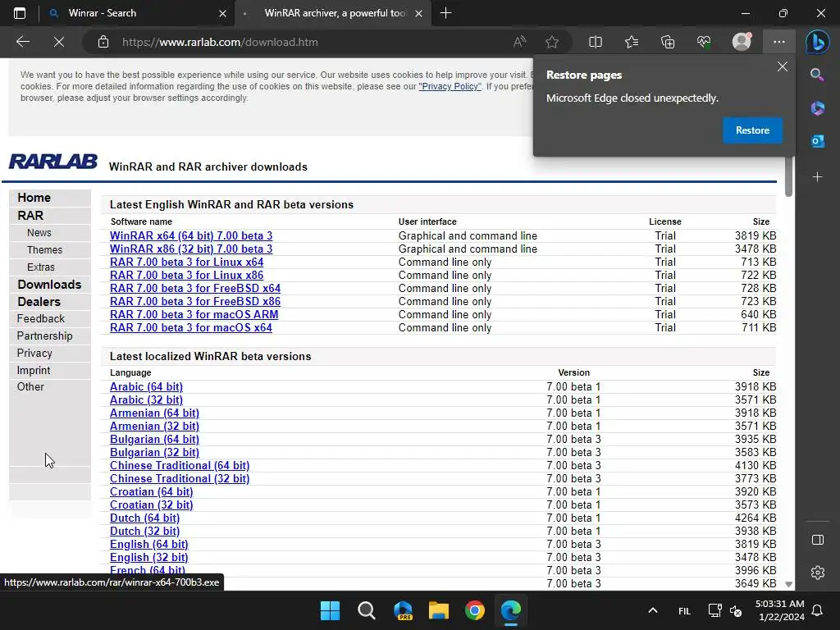Dismiss the Restore pages popup
The height and width of the screenshot is (630, 840).
pyautogui.click(x=782, y=66)
